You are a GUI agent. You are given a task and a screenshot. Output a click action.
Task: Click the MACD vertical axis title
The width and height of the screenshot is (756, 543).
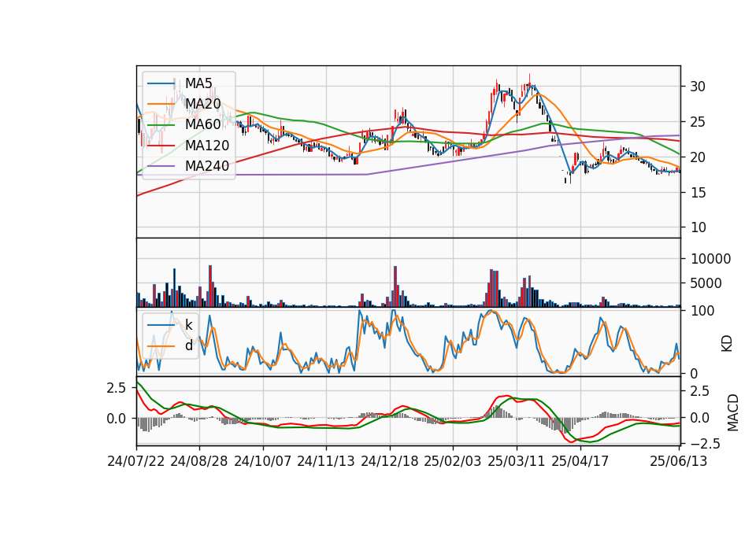733,412
